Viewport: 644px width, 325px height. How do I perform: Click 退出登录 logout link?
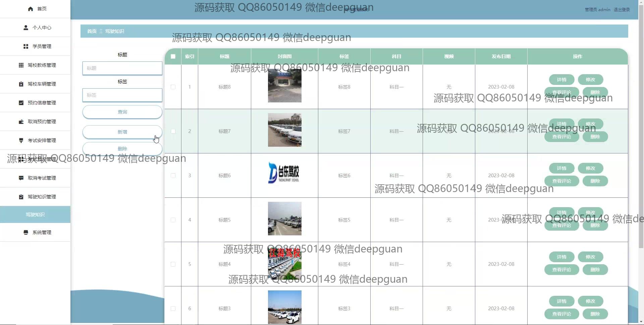622,10
